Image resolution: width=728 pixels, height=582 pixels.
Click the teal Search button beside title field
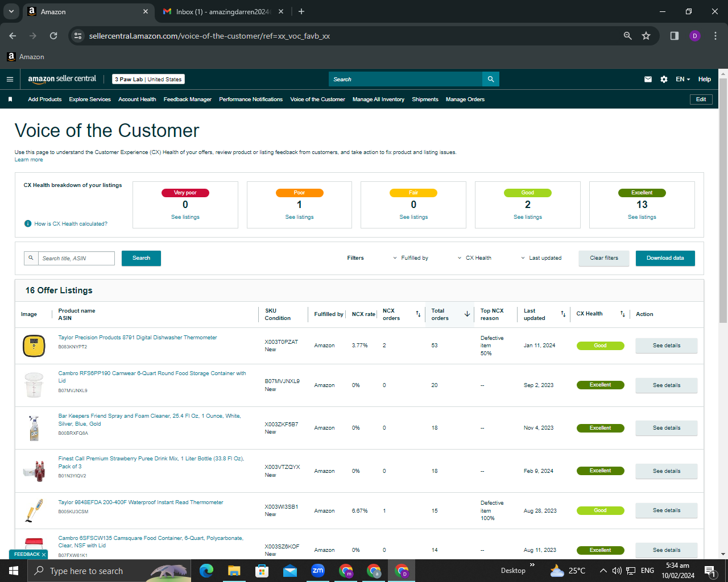(x=141, y=258)
